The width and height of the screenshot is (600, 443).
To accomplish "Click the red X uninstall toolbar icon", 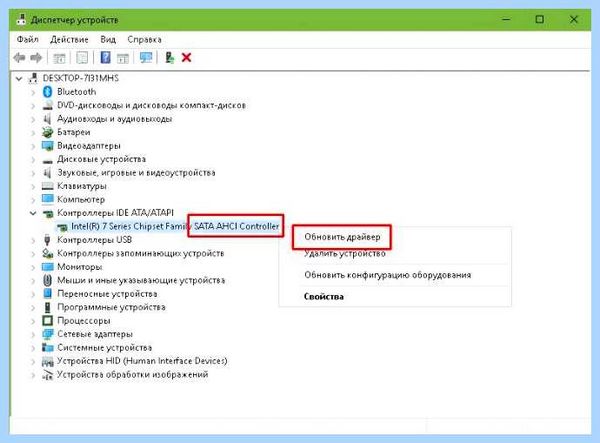I will pyautogui.click(x=186, y=58).
